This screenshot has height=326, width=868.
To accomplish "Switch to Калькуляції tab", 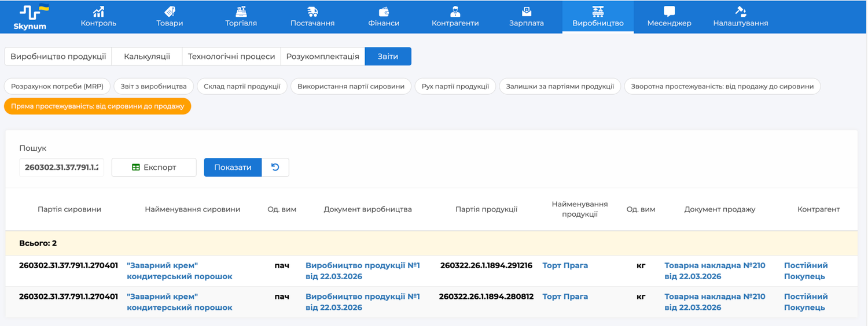I will click(147, 57).
